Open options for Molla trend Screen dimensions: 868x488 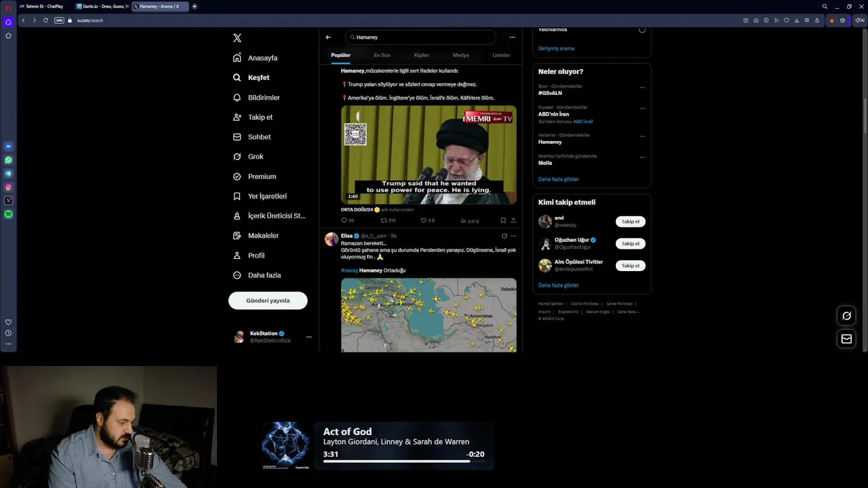pyautogui.click(x=642, y=157)
